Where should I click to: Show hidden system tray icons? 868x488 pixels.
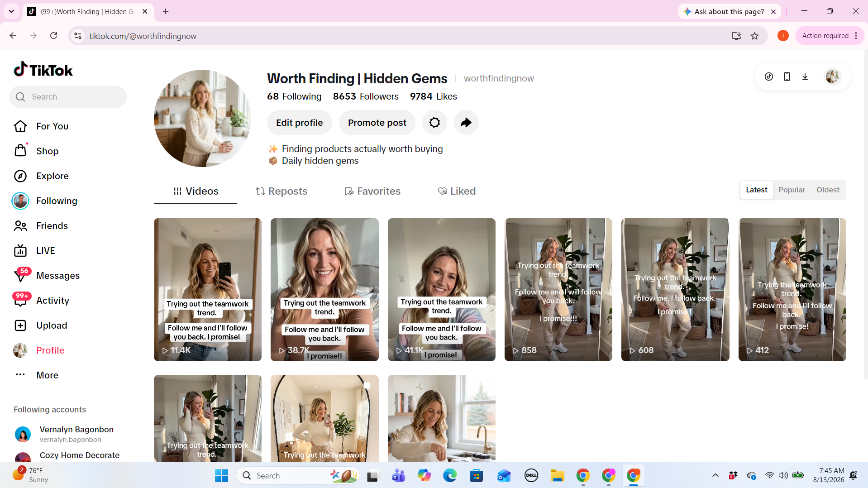pos(715,475)
